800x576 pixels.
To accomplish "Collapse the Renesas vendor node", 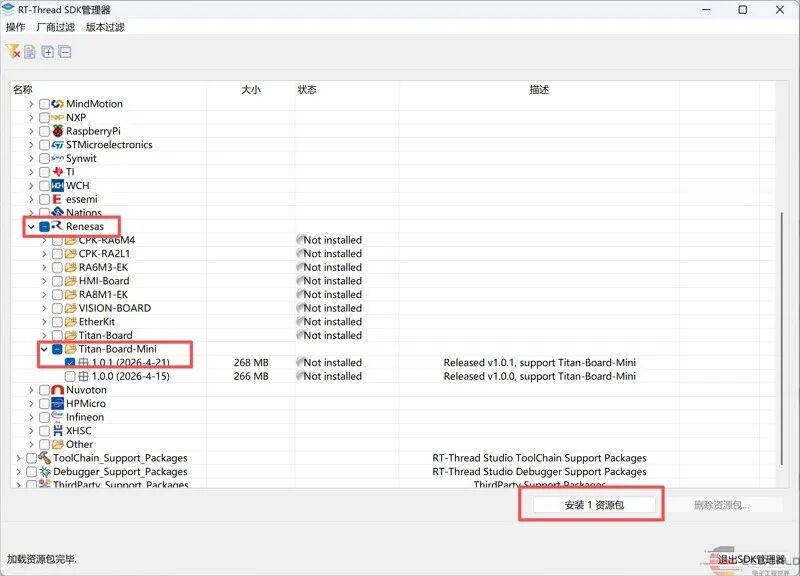I will (31, 227).
